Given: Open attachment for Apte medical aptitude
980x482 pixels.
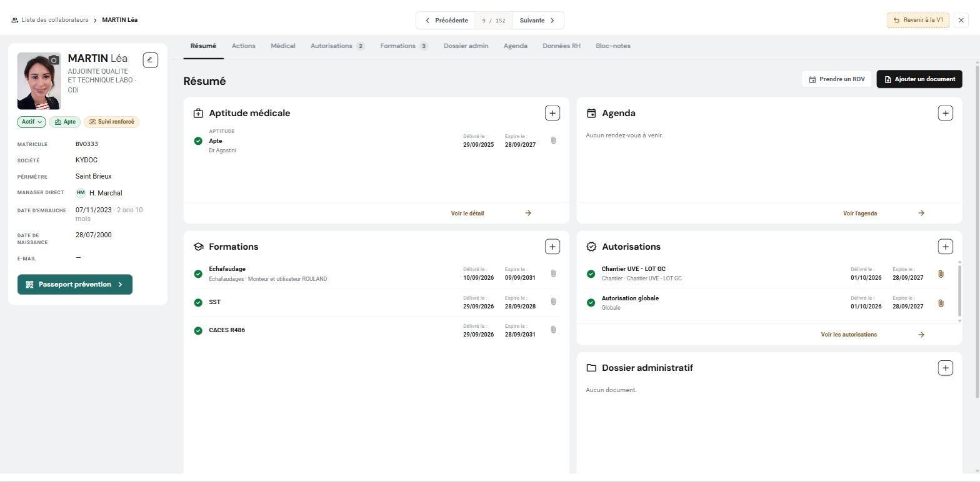Looking at the screenshot, I should tap(553, 140).
